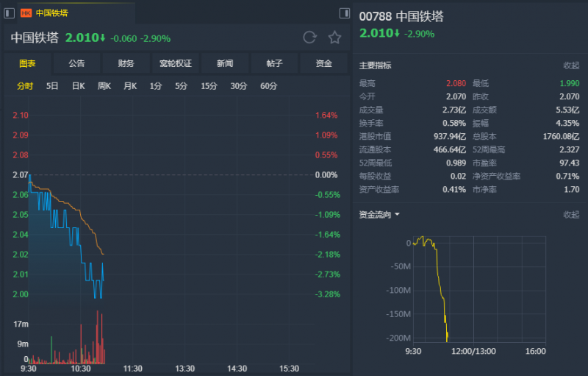
Task: Click the 今开 value 2.070
Action: [456, 96]
